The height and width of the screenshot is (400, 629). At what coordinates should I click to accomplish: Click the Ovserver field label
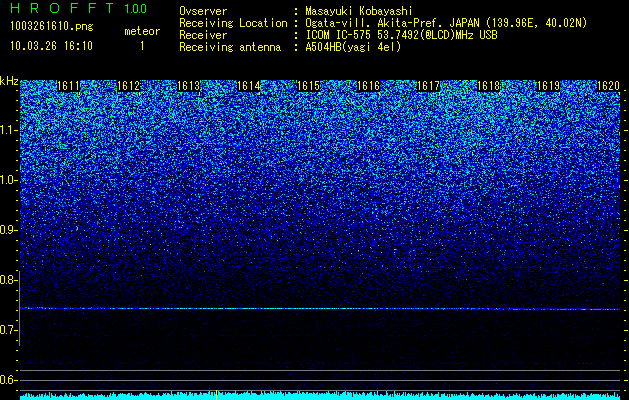pyautogui.click(x=203, y=11)
